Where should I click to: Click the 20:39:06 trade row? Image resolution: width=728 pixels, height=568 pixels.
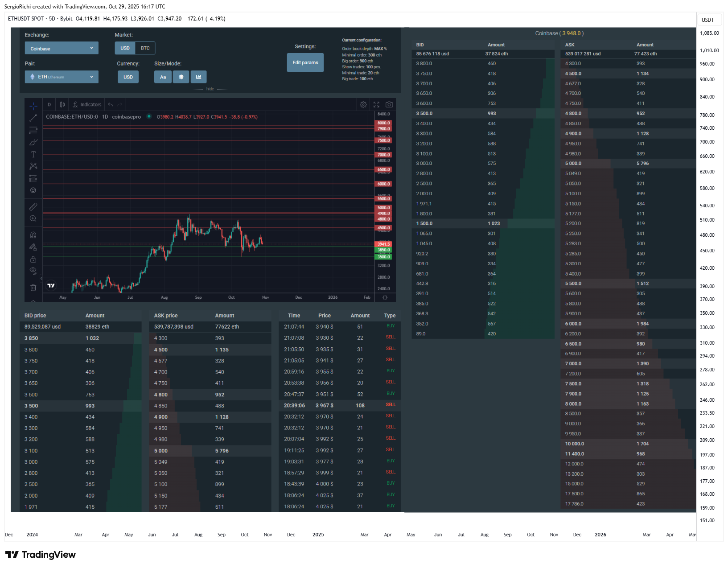click(340, 405)
